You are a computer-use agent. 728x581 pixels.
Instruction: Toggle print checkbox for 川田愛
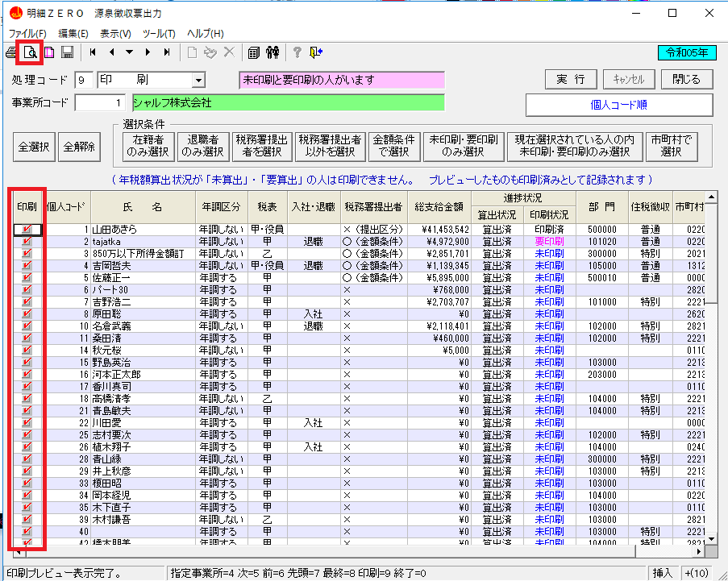pyautogui.click(x=27, y=423)
